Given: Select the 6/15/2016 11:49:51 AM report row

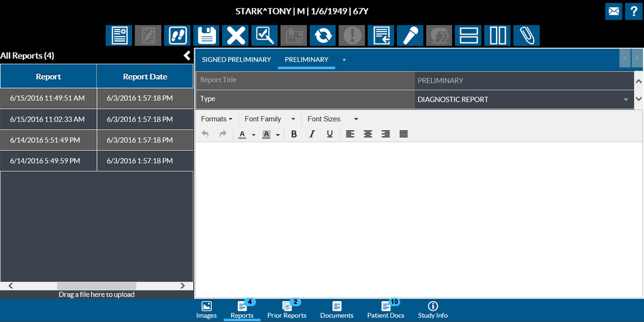Looking at the screenshot, I should coord(48,98).
